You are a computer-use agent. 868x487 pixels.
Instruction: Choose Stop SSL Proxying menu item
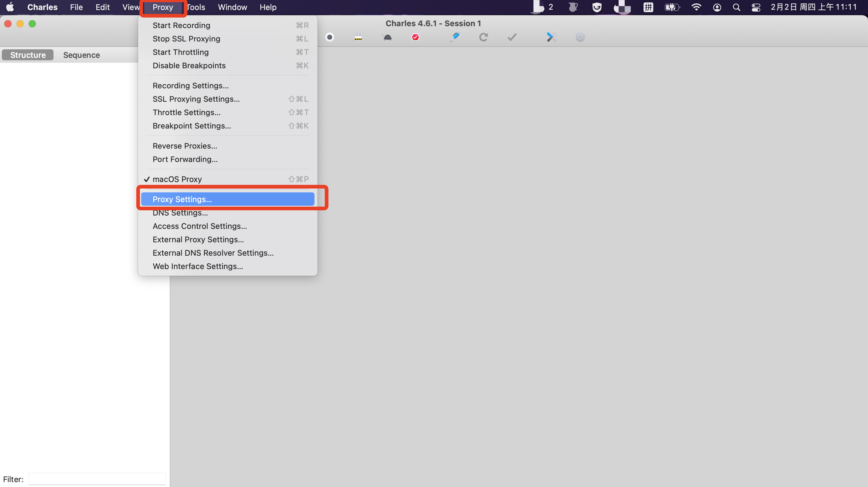(x=186, y=39)
